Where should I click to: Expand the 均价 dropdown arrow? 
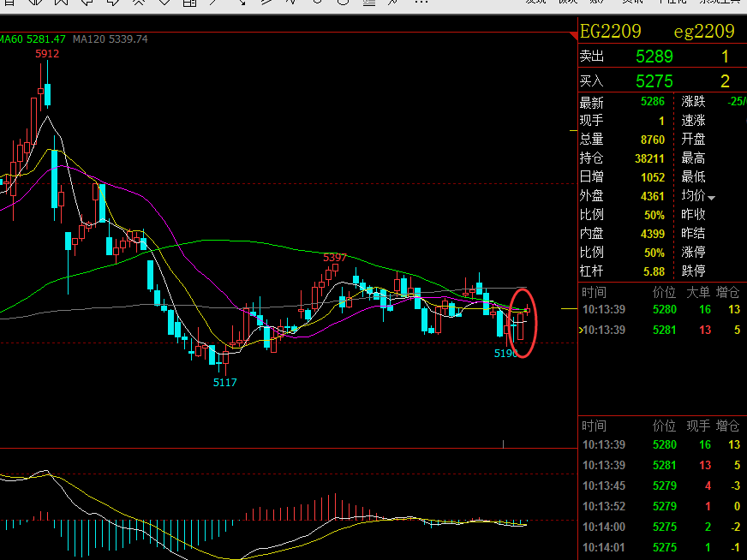711,198
